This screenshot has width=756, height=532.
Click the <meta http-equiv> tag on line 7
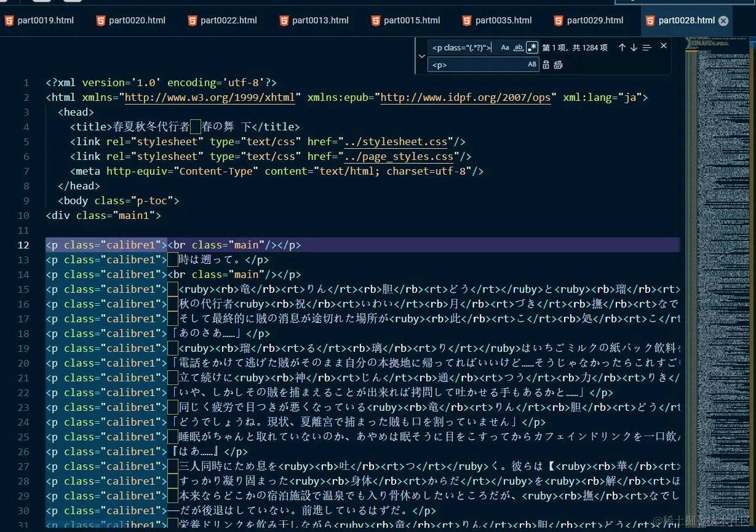pyautogui.click(x=277, y=172)
